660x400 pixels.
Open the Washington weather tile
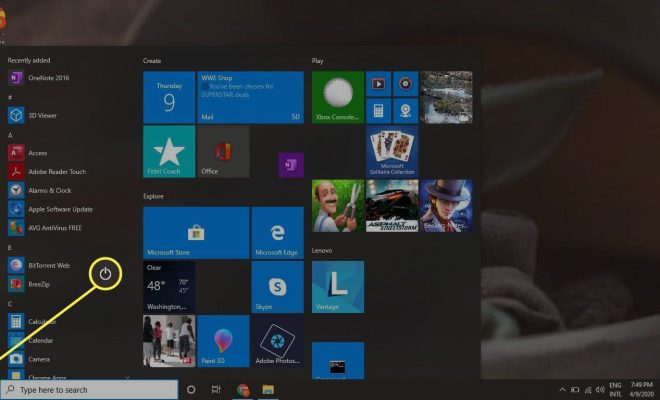coord(169,287)
